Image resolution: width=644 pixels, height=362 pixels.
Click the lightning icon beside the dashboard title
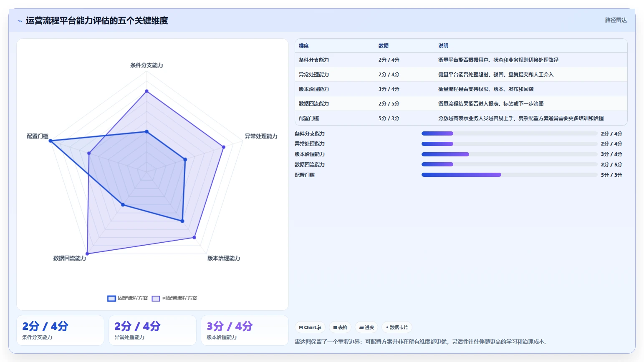20,21
